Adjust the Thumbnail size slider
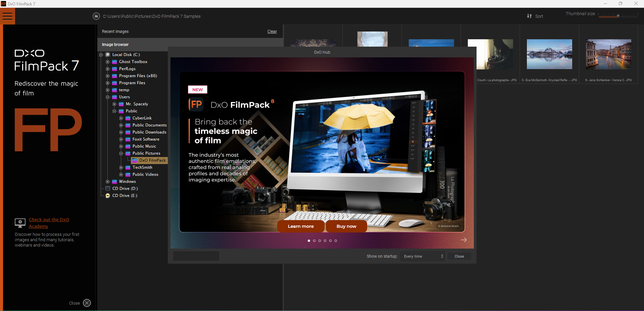The height and width of the screenshot is (311, 644). coord(618,15)
